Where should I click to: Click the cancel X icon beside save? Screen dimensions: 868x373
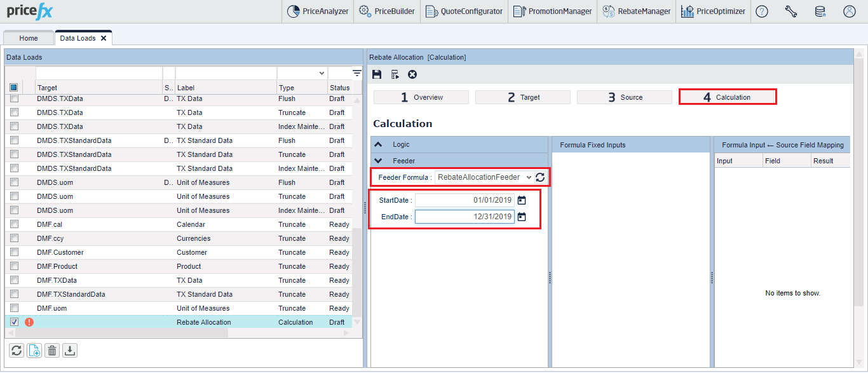[x=412, y=74]
